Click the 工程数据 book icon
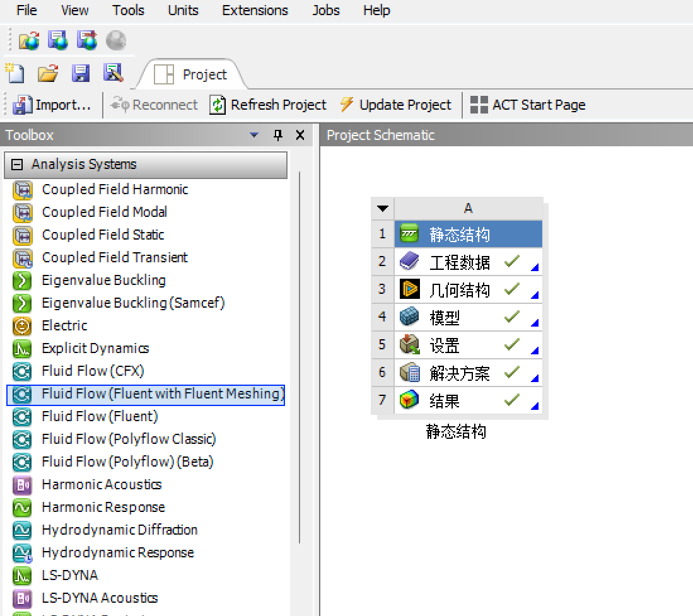Screen dimensions: 693x616 [409, 261]
